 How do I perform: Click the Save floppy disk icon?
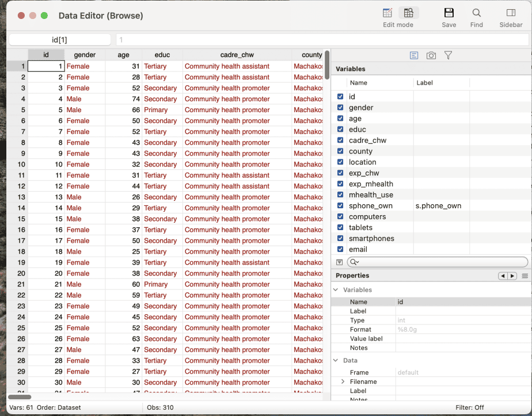coord(449,13)
